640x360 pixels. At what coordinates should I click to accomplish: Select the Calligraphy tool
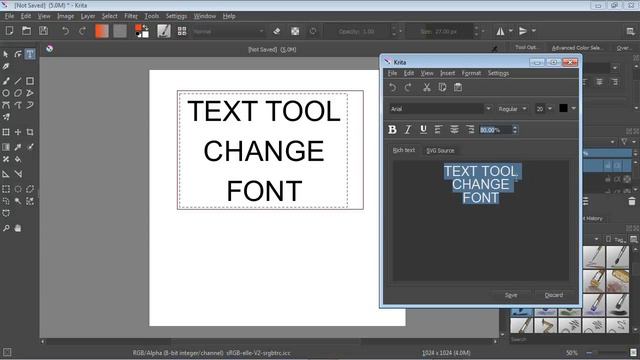(x=6, y=66)
